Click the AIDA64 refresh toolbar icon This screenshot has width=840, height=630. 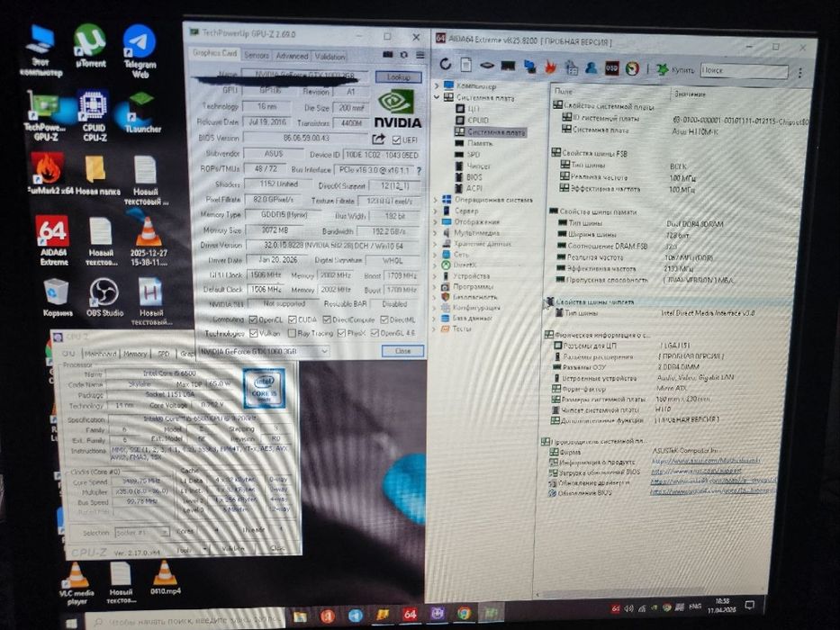coord(445,64)
